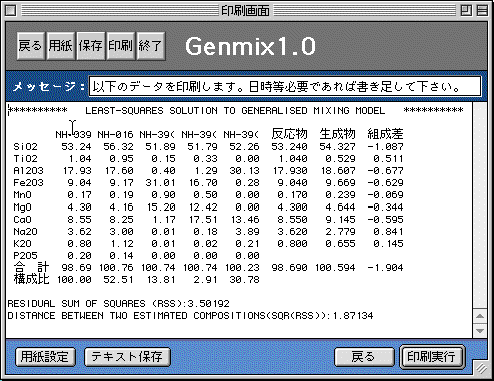494x381 pixels.
Task: Click the 印刷 toolbar button
Action: 121,46
